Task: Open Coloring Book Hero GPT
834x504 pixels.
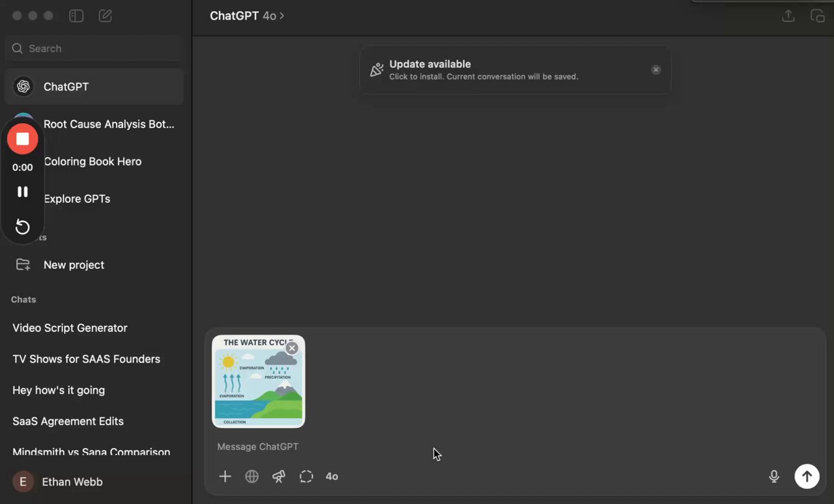Action: click(93, 161)
